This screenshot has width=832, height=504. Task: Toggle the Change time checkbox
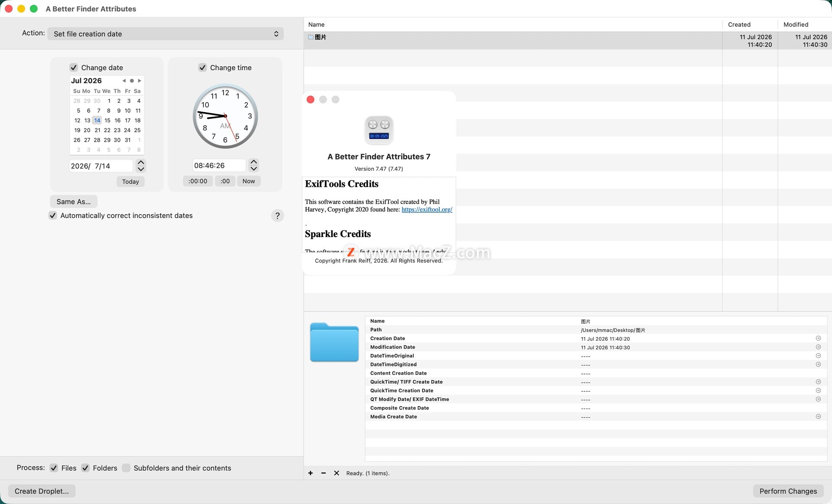coord(202,68)
